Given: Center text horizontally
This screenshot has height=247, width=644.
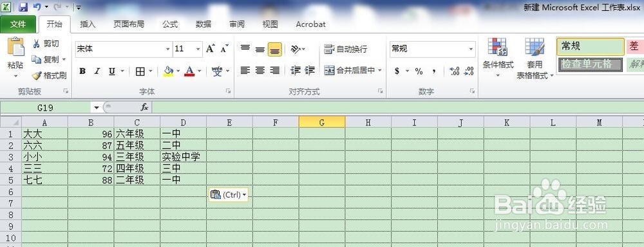Looking at the screenshot, I should [x=260, y=71].
